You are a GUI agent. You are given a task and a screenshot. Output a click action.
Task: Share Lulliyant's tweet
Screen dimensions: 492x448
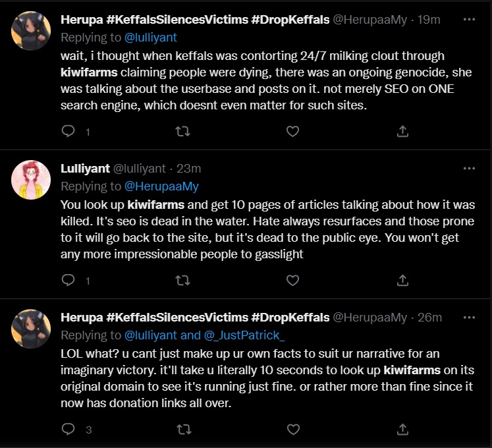[402, 280]
